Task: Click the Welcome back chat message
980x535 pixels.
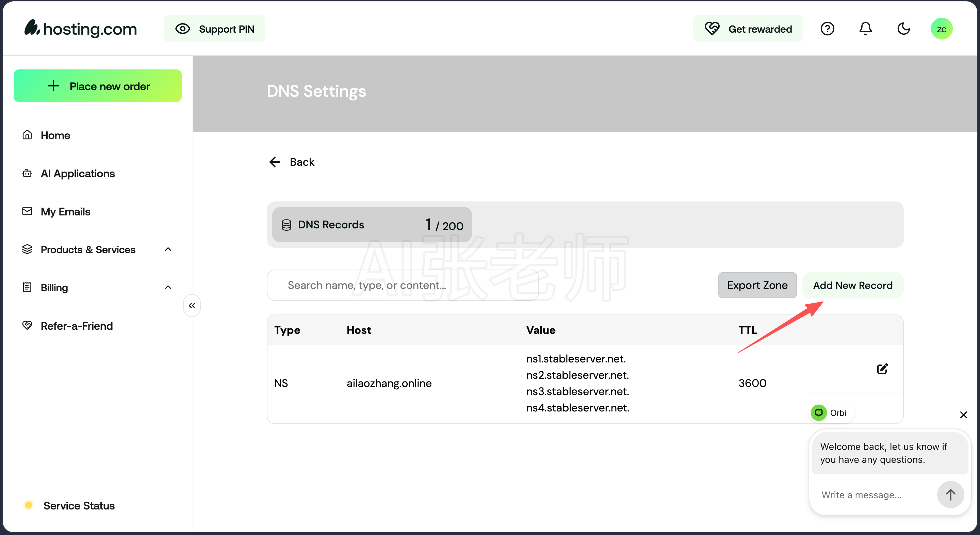Action: tap(889, 453)
